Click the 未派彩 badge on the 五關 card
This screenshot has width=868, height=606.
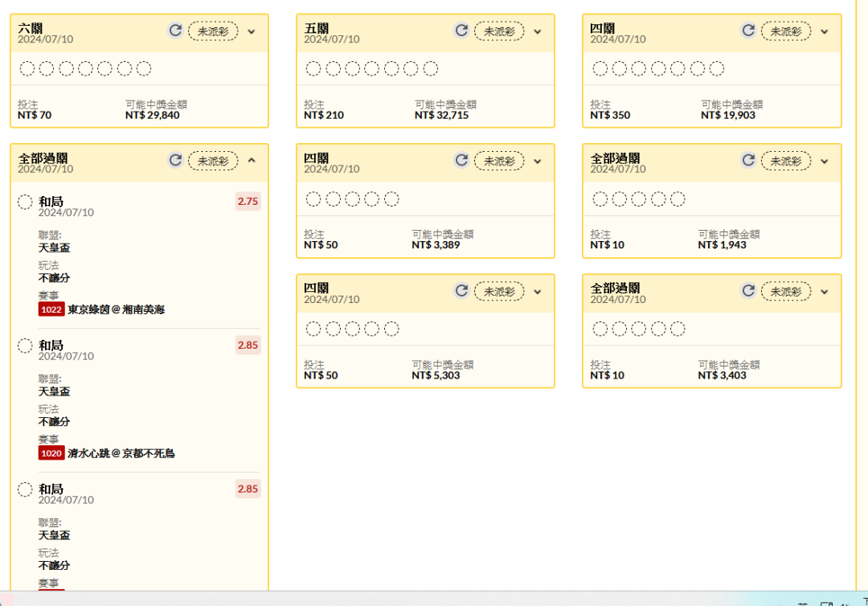point(499,31)
